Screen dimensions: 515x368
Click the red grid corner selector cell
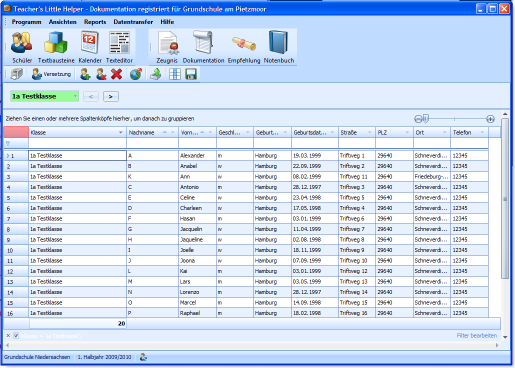16,132
